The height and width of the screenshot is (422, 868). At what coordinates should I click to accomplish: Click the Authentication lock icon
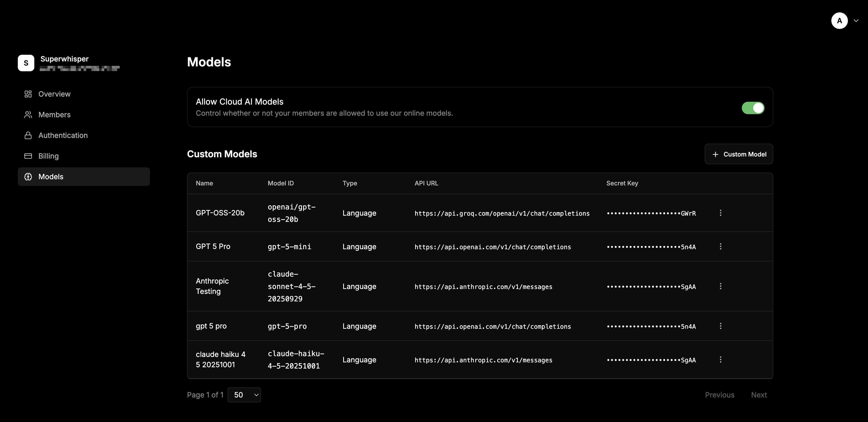28,135
